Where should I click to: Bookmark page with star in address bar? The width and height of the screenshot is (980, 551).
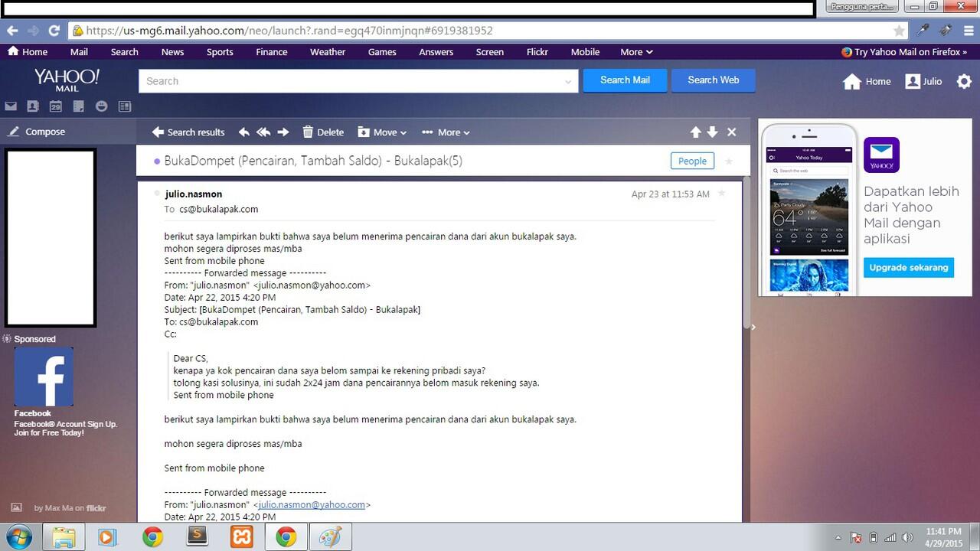(899, 31)
